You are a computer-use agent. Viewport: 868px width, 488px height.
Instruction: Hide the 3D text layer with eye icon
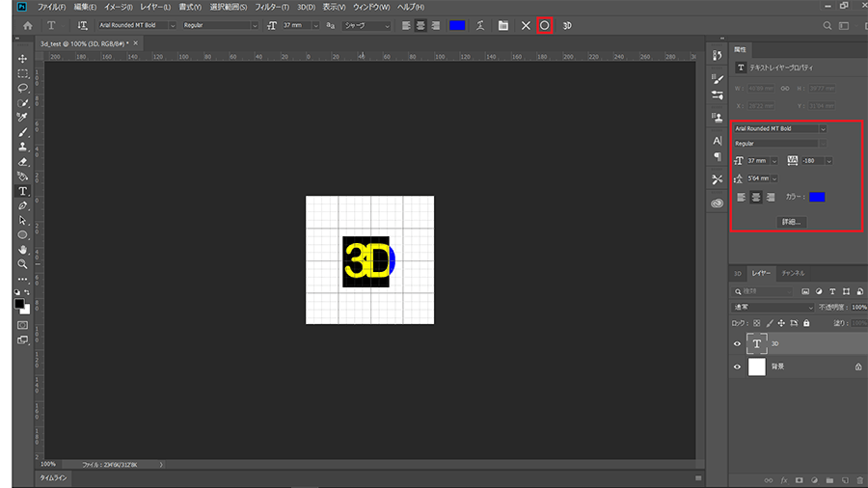point(738,343)
